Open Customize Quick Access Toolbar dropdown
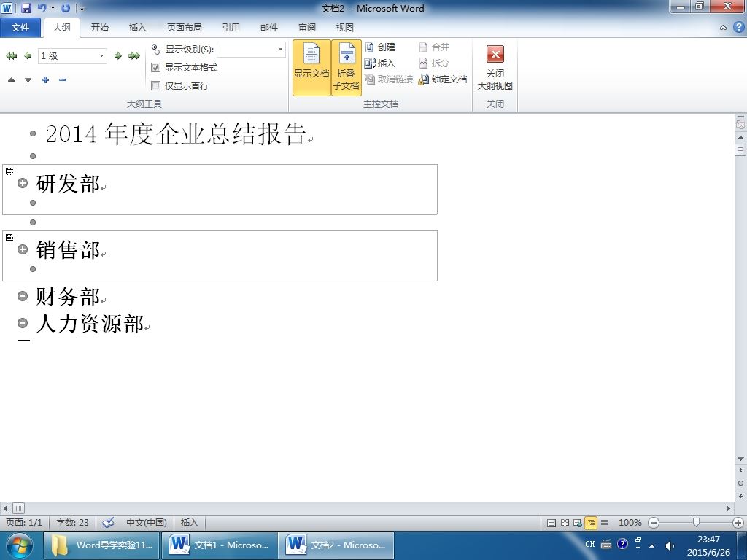The image size is (747, 560). click(x=82, y=9)
